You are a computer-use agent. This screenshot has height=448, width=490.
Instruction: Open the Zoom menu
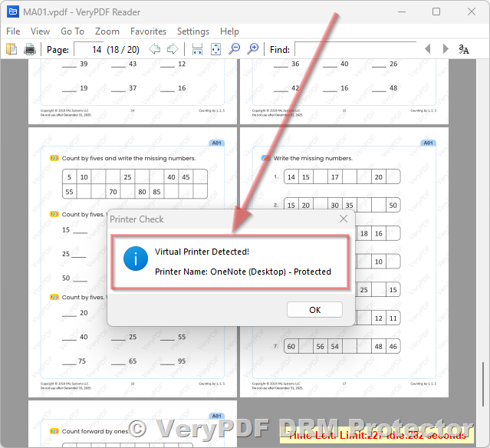pyautogui.click(x=107, y=31)
